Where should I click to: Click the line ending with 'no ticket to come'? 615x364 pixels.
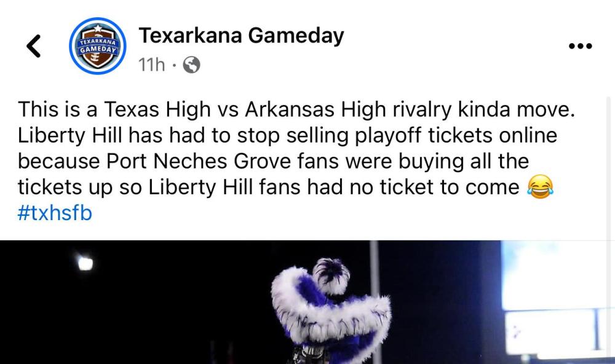click(269, 187)
